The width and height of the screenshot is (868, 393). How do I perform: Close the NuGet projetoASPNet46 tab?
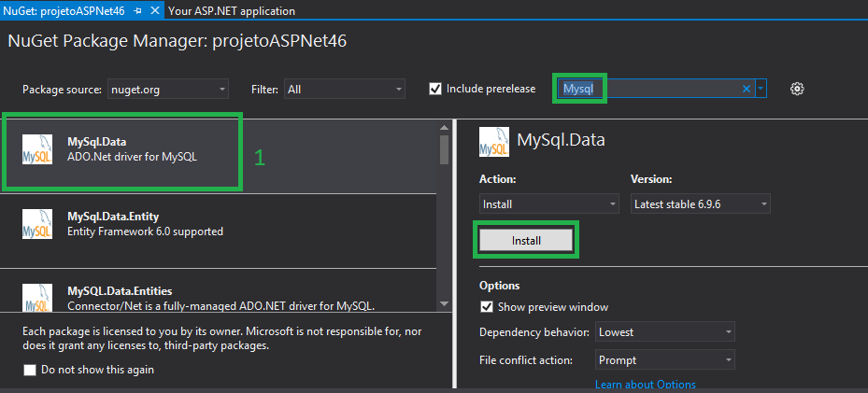[155, 10]
